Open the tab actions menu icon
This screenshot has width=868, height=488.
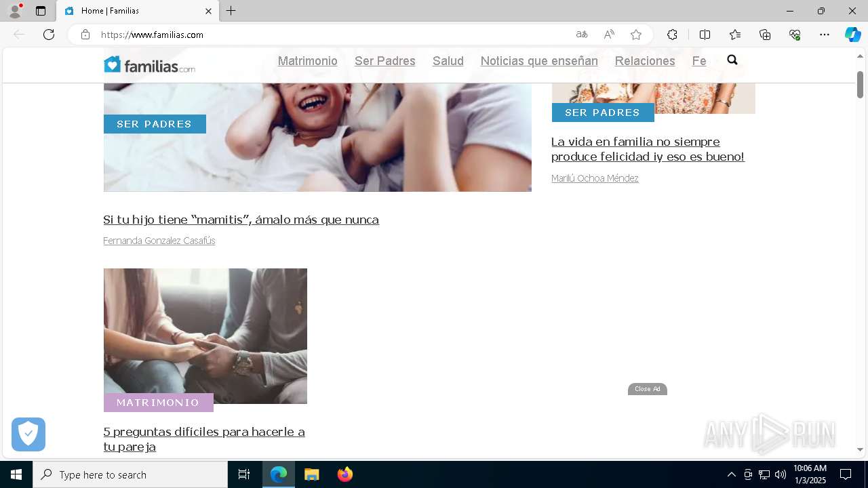(41, 11)
